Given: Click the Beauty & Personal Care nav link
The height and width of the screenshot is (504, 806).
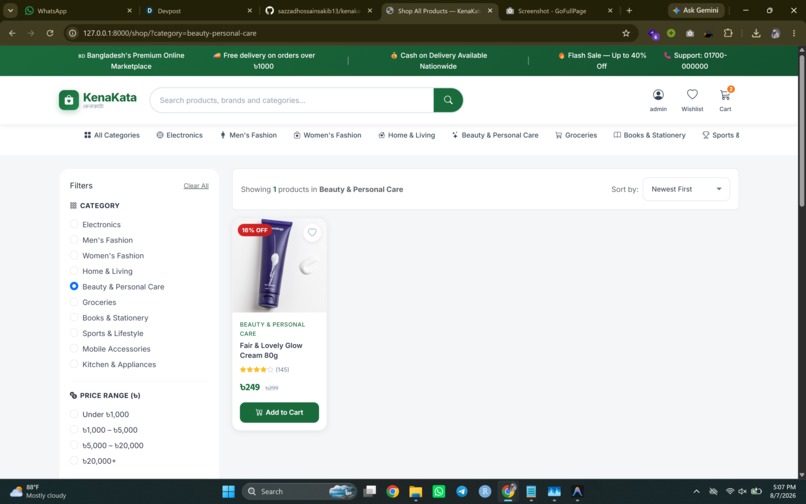Looking at the screenshot, I should pos(495,135).
